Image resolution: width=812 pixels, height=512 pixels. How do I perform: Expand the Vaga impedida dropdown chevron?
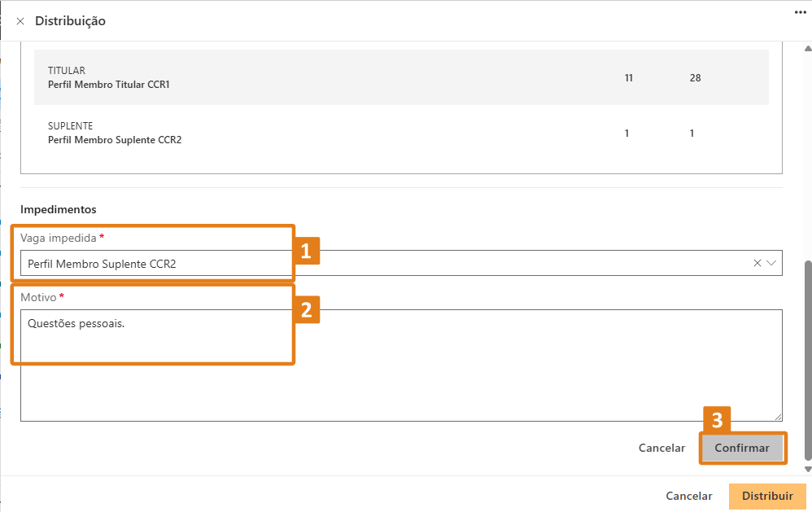click(x=771, y=263)
